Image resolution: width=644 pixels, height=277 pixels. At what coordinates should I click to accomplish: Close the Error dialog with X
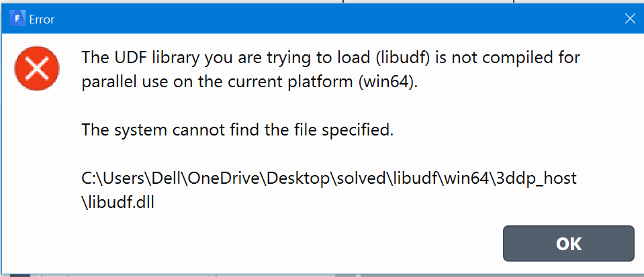click(629, 19)
